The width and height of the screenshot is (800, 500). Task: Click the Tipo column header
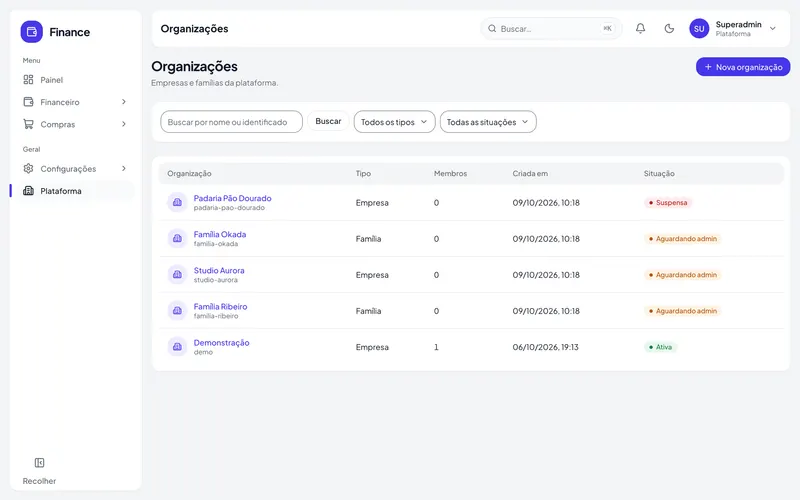click(363, 173)
